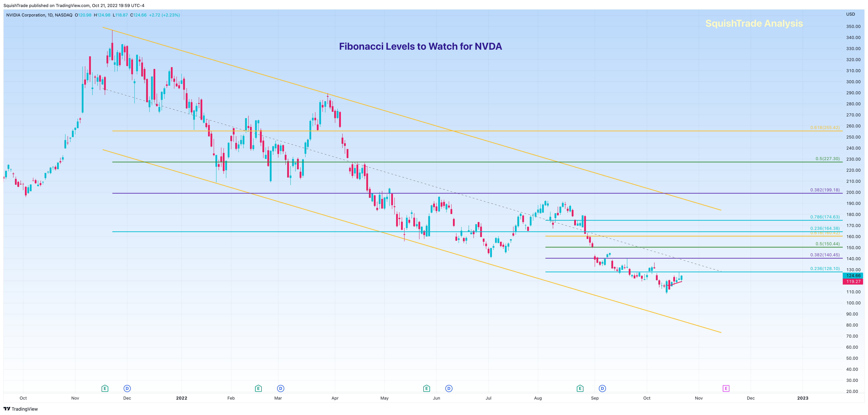Viewport: 868px width, 415px height.
Task: Click the chart title Fibonacci Levels to Watch
Action: [420, 46]
